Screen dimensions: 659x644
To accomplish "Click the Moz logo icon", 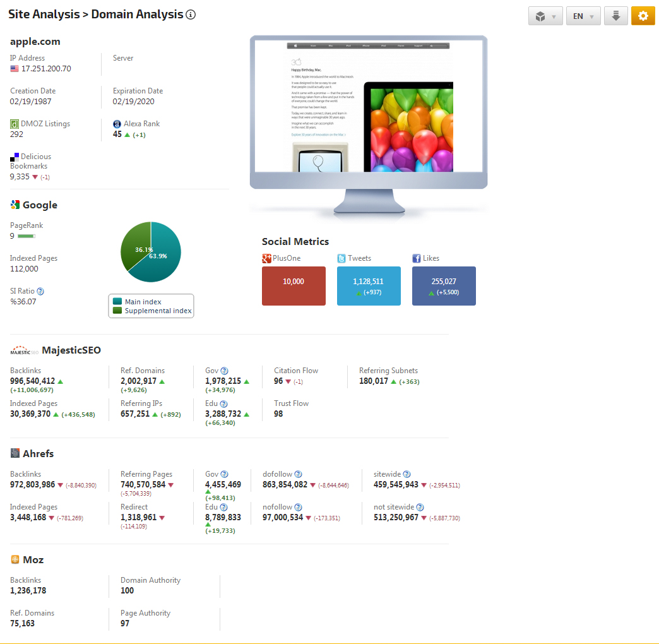I will (x=15, y=559).
